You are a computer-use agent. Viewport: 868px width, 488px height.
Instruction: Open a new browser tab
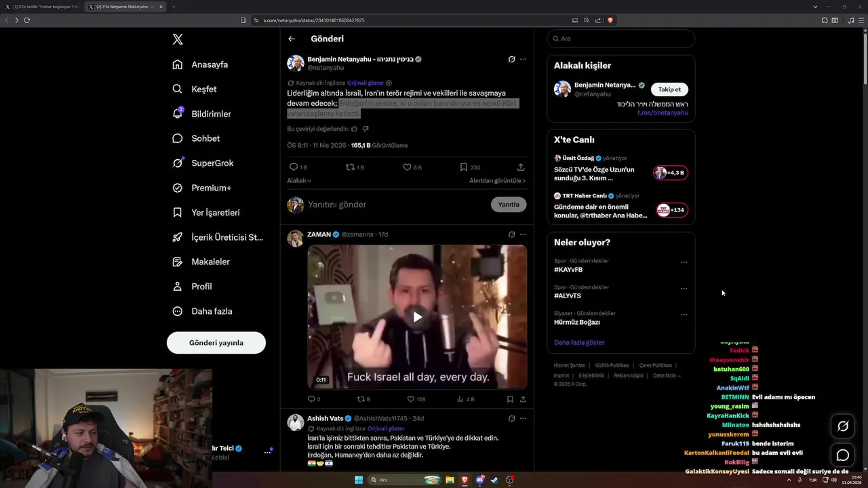(x=173, y=7)
